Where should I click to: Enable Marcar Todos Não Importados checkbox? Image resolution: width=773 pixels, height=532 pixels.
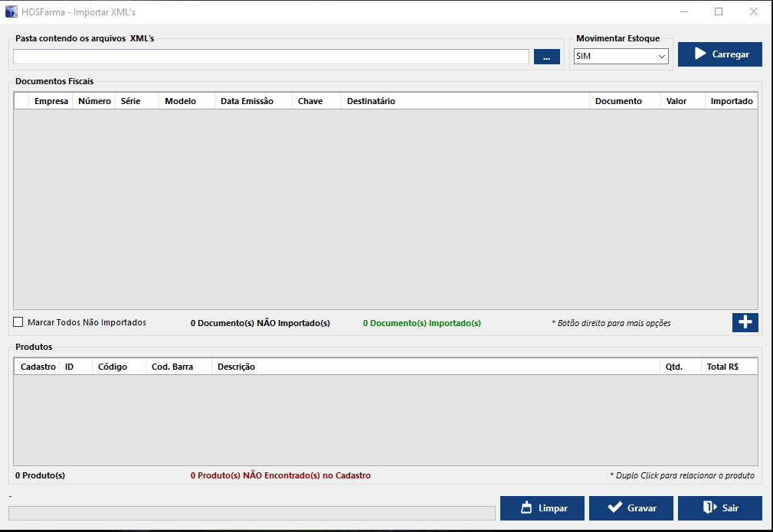coord(18,322)
